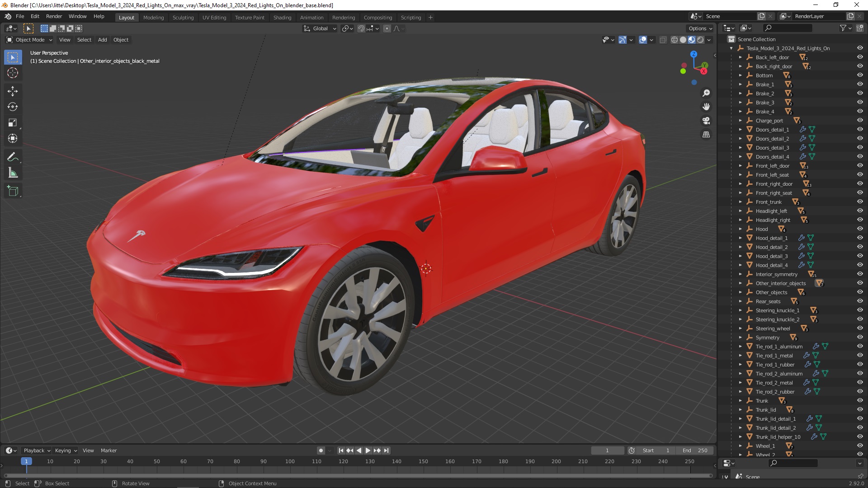The image size is (868, 488).
Task: Switch to material preview shading
Action: [x=692, y=40]
